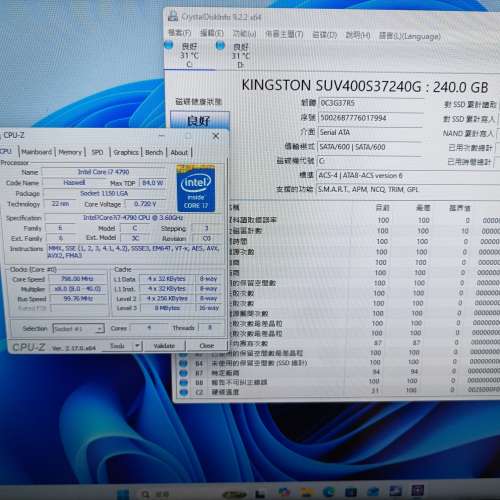
Task: Select the CPU tab in CPU-Z
Action: (x=6, y=151)
